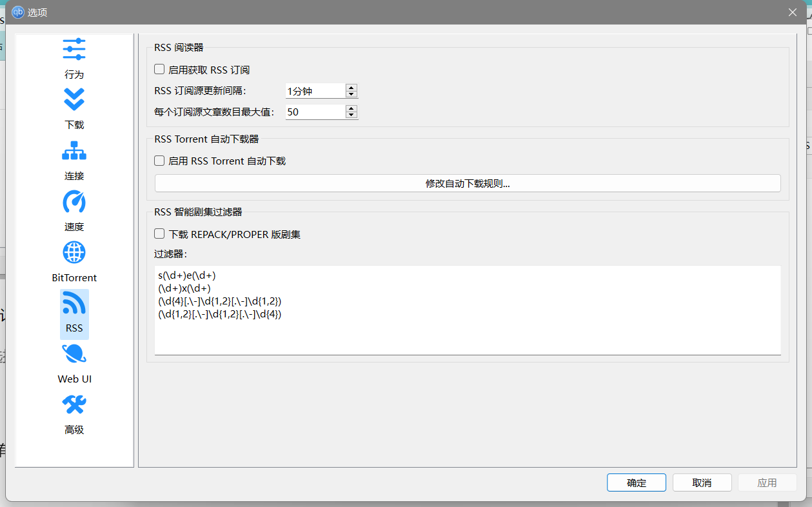812x507 pixels.
Task: Click the 修改自动下载规则... button
Action: pos(468,184)
